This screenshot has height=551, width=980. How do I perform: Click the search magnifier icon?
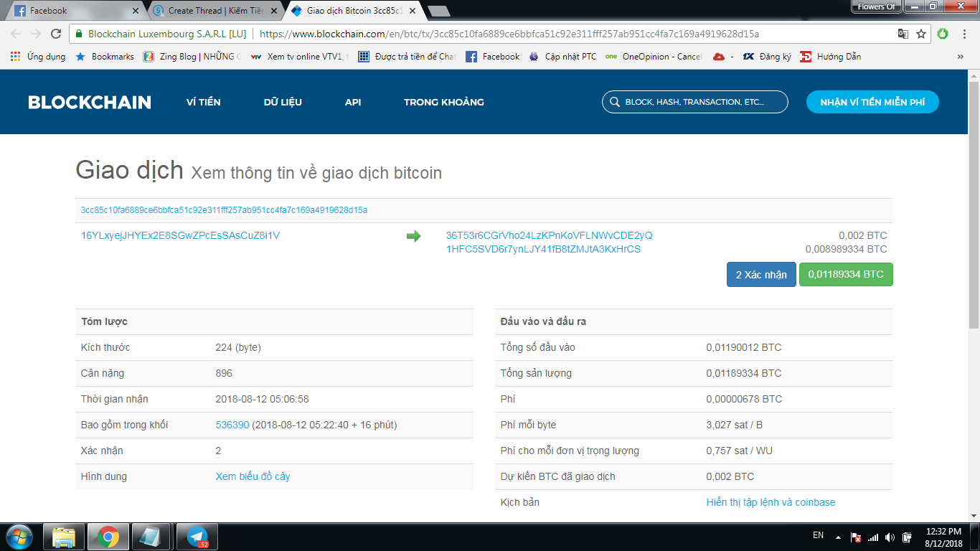[x=614, y=102]
